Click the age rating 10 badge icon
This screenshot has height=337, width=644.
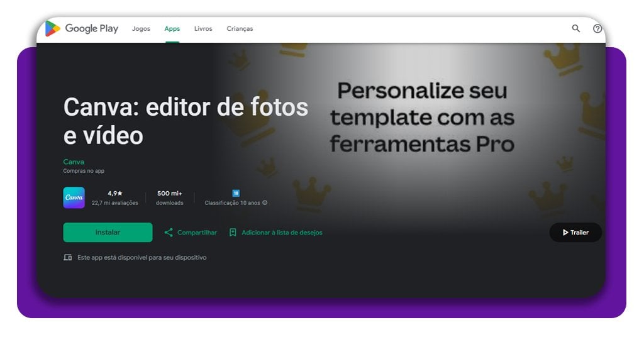236,193
